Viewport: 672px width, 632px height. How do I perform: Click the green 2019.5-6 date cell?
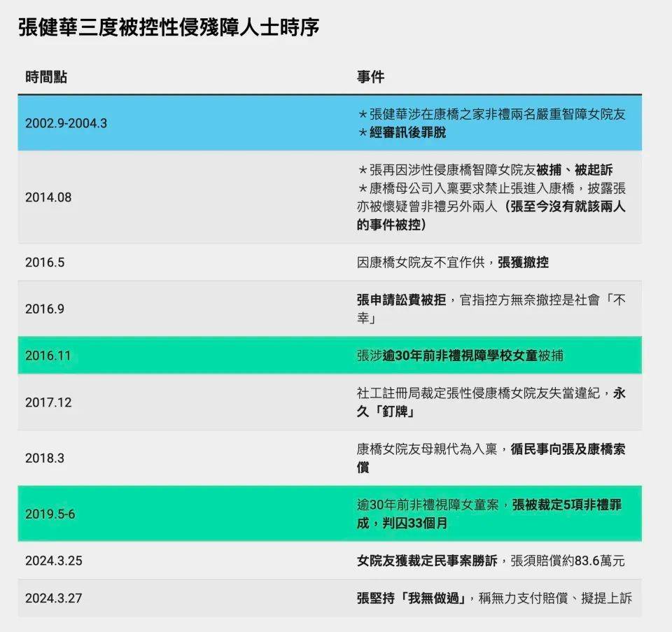tap(50, 514)
